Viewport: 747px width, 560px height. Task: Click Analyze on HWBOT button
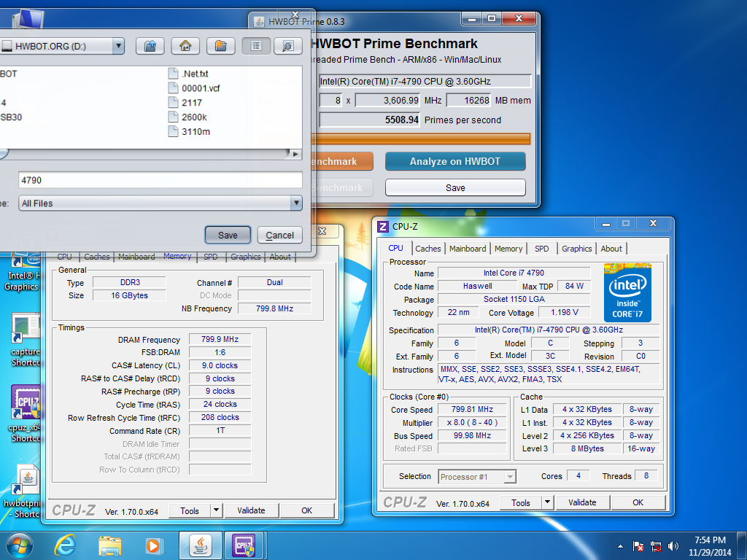click(x=455, y=161)
